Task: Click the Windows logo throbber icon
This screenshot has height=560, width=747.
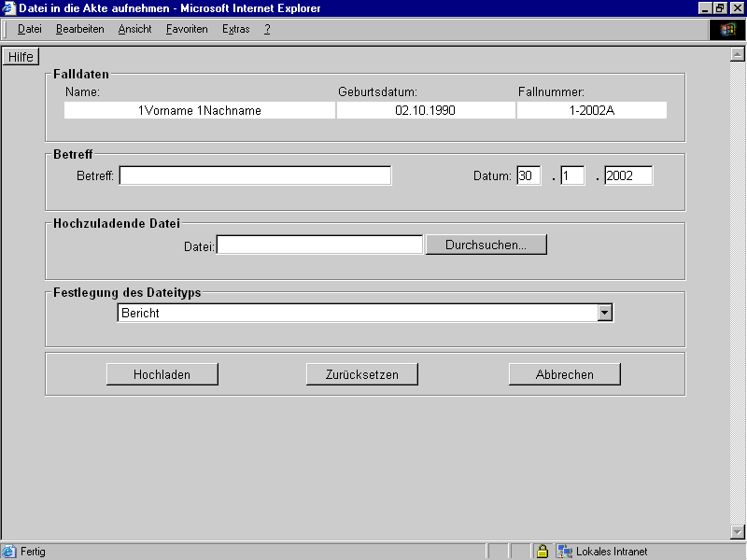Action: pos(727,29)
